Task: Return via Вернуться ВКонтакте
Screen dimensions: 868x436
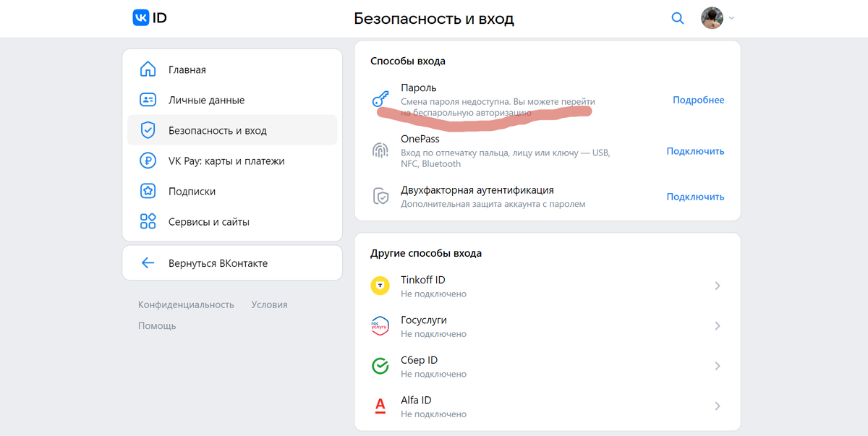Action: tap(232, 263)
